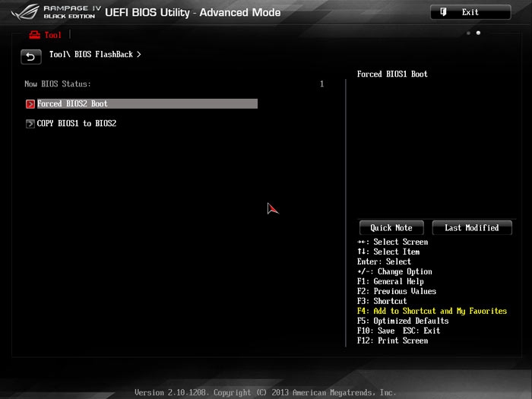Click the Now BIOS Status value 1

click(x=321, y=84)
